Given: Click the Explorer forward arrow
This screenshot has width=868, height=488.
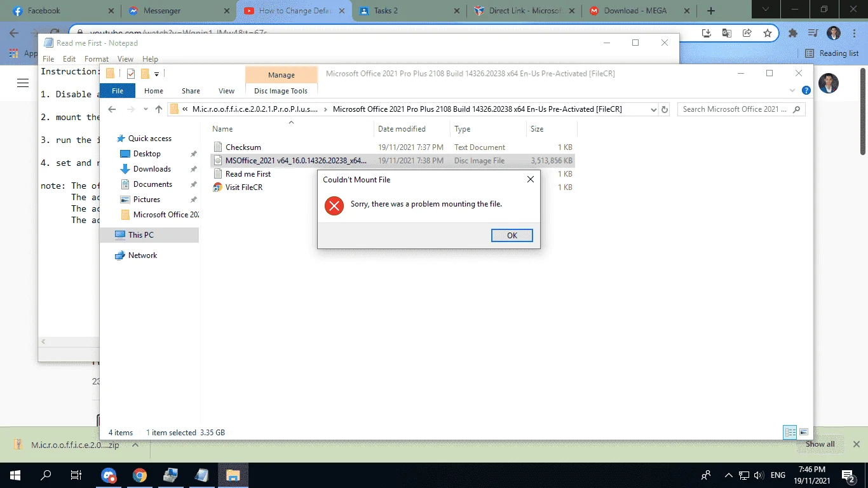Looking at the screenshot, I should (x=132, y=109).
